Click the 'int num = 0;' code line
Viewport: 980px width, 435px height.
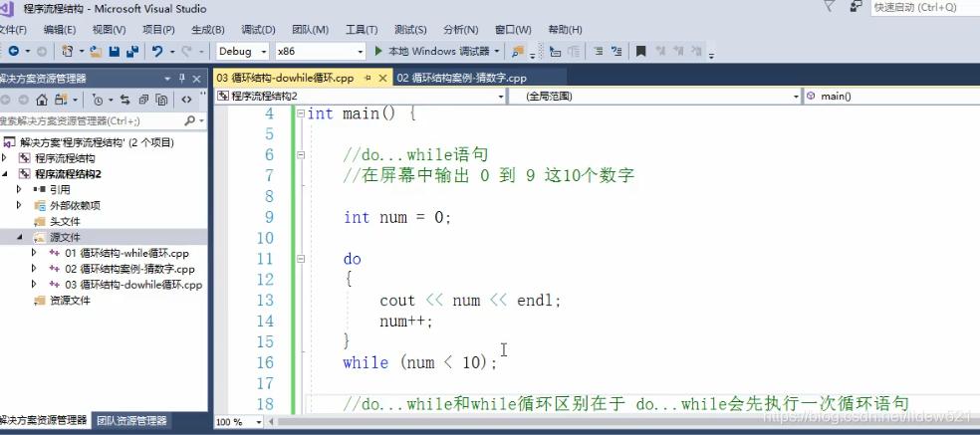click(x=396, y=217)
